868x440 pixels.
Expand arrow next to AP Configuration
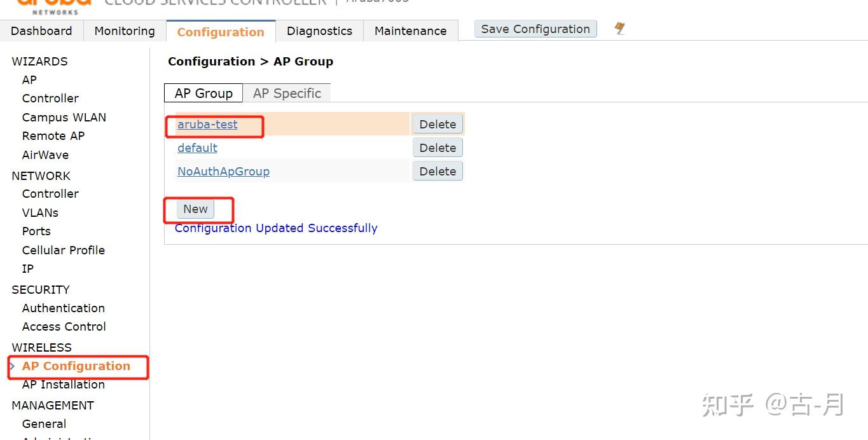coord(12,366)
